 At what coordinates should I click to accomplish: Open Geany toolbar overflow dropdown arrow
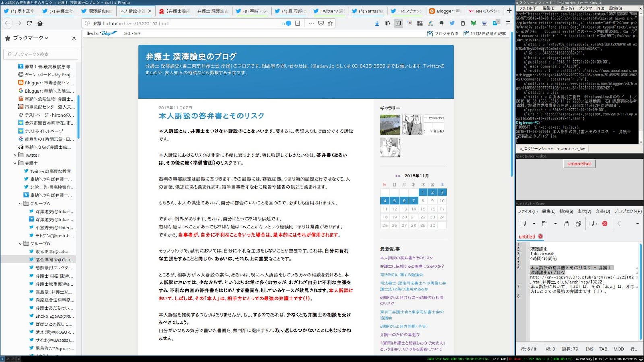click(637, 224)
